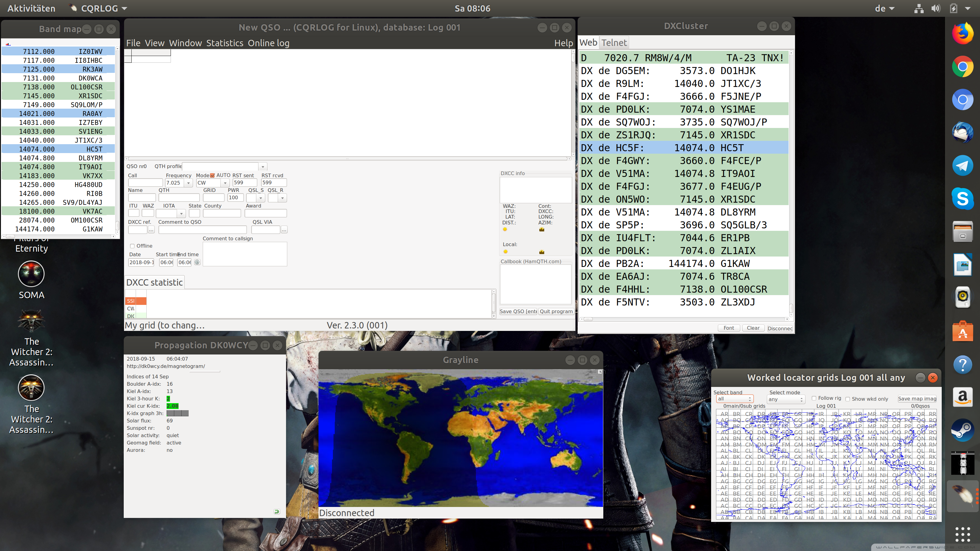Open first Witcher 2 desktop shortcut
The image size is (980, 551).
(32, 338)
